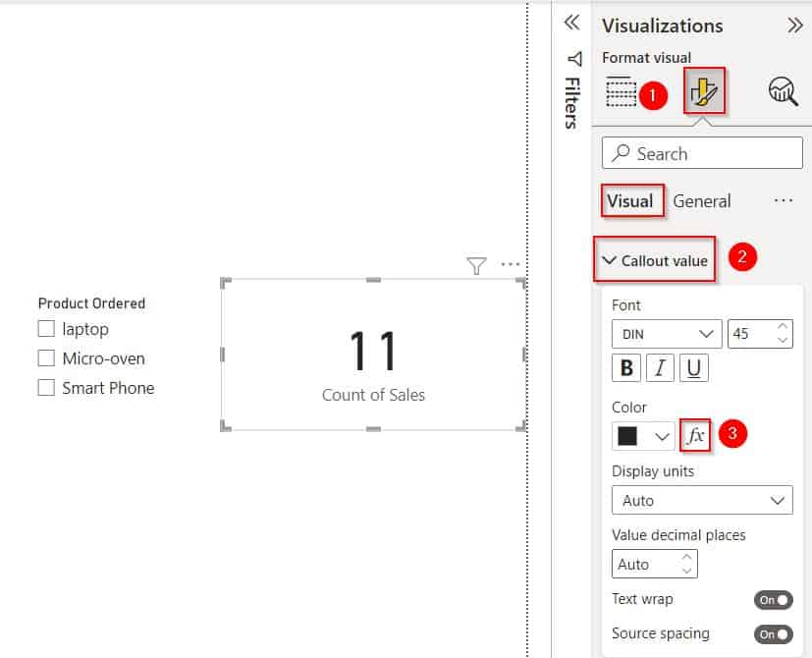Decrease the font size stepper value
Image resolution: width=812 pixels, height=658 pixels.
click(783, 341)
